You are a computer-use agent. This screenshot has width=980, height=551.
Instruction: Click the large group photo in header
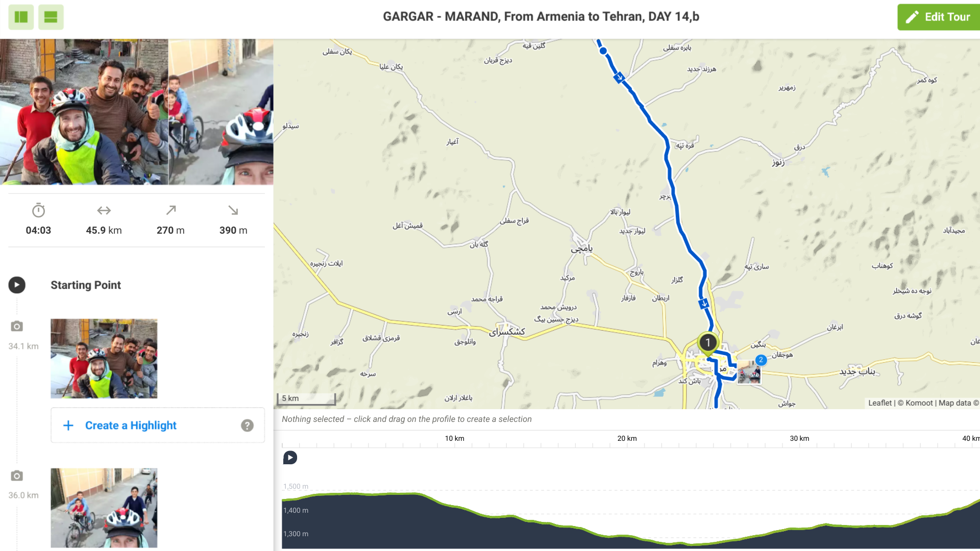pyautogui.click(x=84, y=112)
